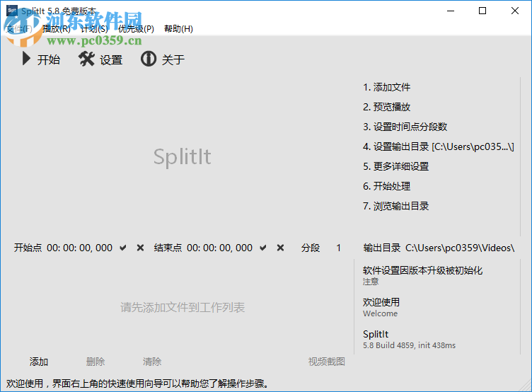Click the info icon beside 关于
Screen dimensions: 532x392
point(149,59)
